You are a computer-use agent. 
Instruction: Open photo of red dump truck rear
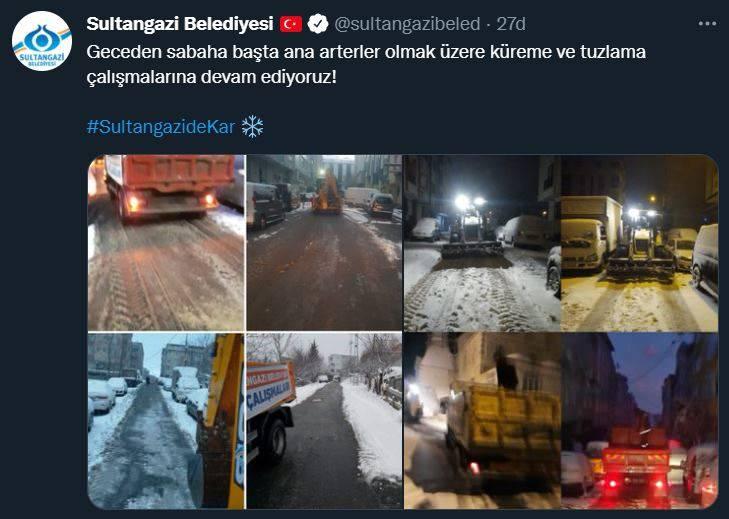[166, 243]
